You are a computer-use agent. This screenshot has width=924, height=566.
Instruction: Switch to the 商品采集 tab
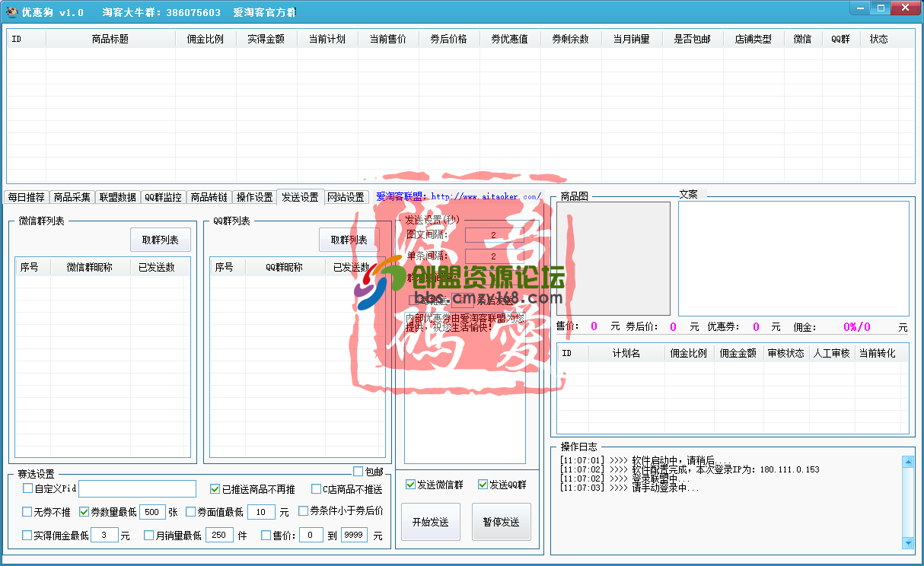[72, 197]
